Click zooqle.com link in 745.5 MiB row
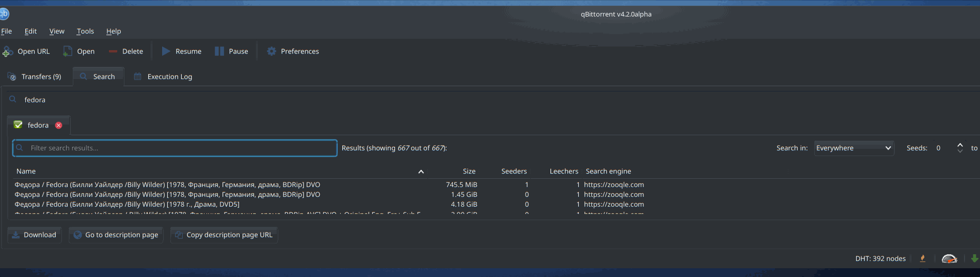Image resolution: width=980 pixels, height=277 pixels. coord(614,184)
